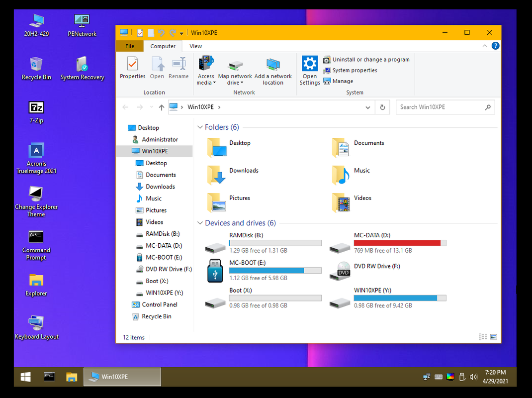
Task: Select the Recycle Bin desktop icon
Action: 36,69
